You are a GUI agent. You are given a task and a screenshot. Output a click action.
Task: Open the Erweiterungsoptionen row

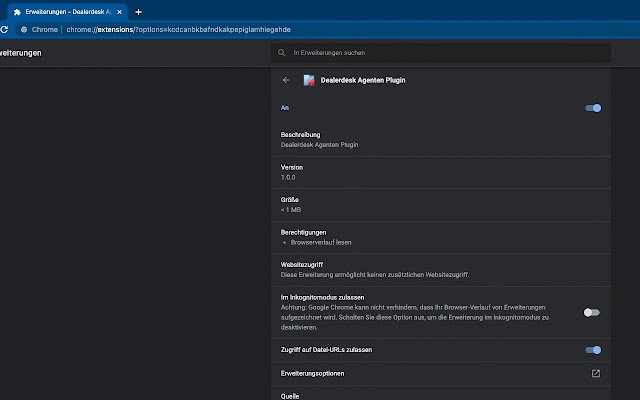tap(441, 373)
